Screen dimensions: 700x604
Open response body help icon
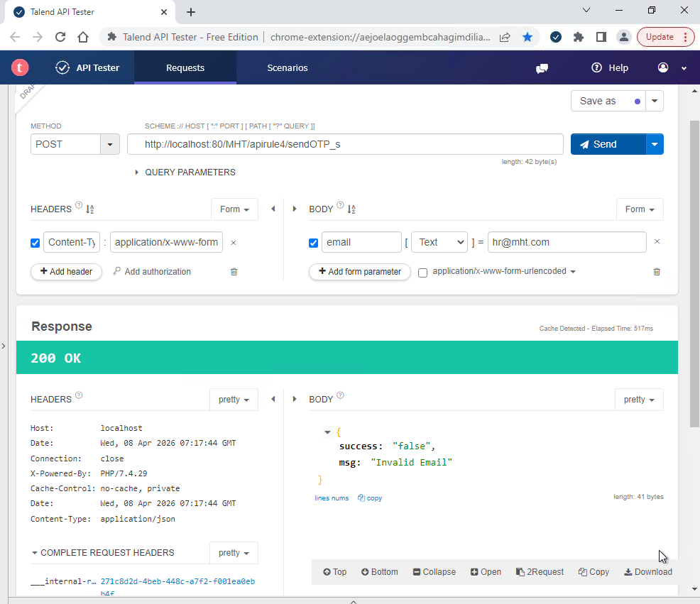pyautogui.click(x=340, y=395)
